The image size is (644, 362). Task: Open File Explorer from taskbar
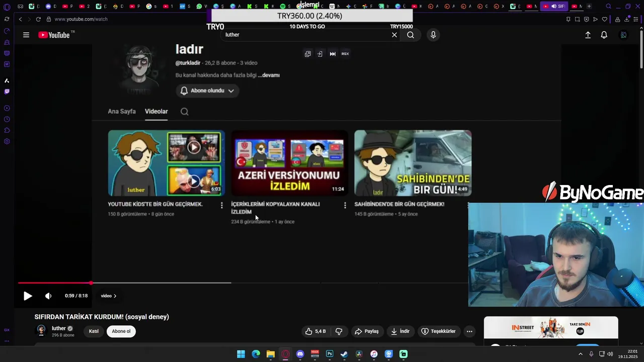pyautogui.click(x=271, y=354)
